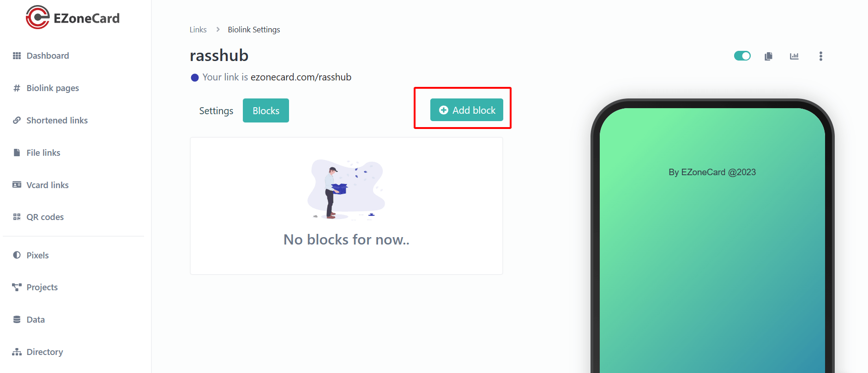868x373 pixels.
Task: Open the statistics chart icon
Action: click(x=794, y=56)
